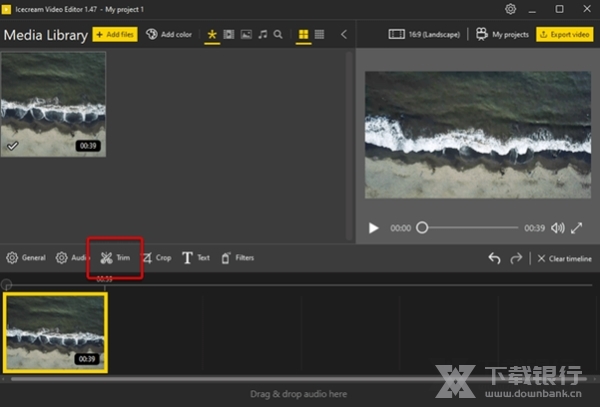The image size is (600, 407).
Task: Click the Add files button
Action: [x=115, y=34]
